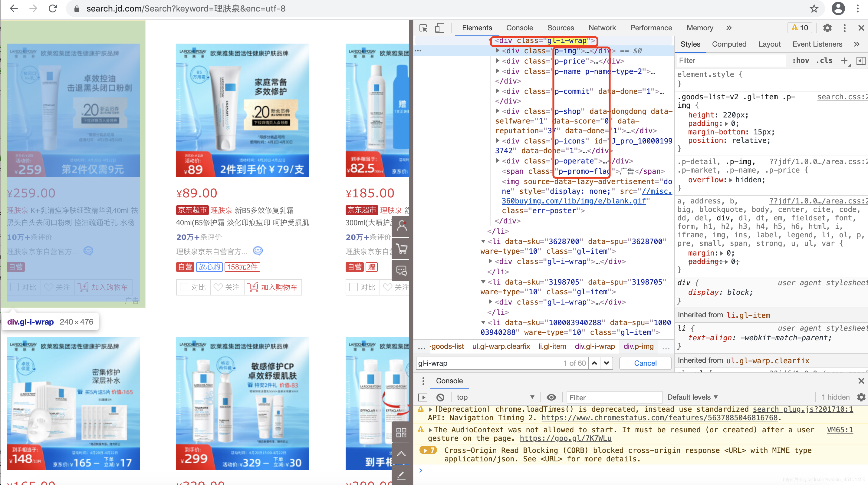The image size is (868, 485).
Task: Click the warning count badge showing 10
Action: [800, 28]
